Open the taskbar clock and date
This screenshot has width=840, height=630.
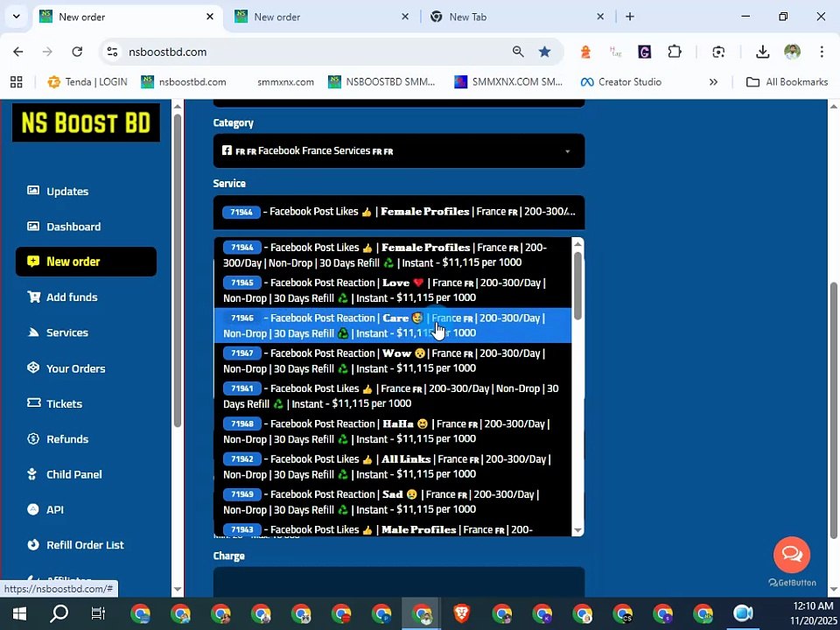pos(812,613)
